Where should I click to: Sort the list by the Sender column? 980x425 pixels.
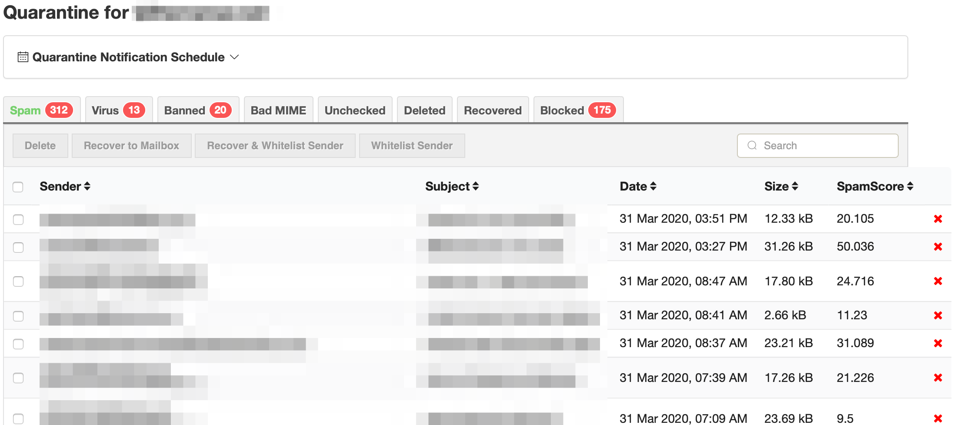click(x=65, y=186)
